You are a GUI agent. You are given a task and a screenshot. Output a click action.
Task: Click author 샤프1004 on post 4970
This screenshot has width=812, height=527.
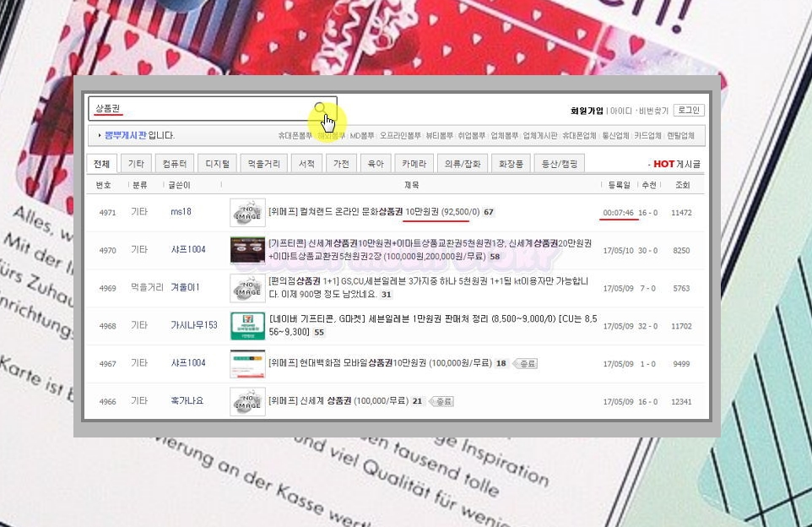point(188,249)
